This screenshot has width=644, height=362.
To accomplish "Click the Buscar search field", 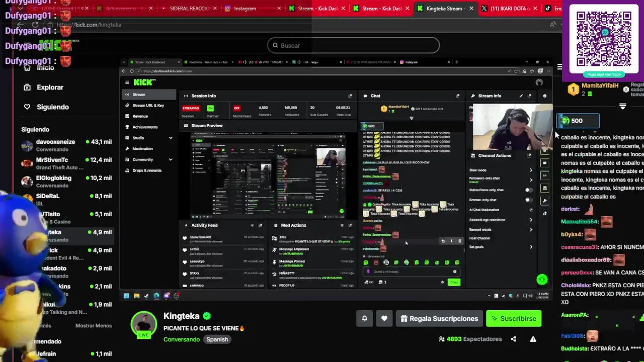I will click(x=353, y=45).
